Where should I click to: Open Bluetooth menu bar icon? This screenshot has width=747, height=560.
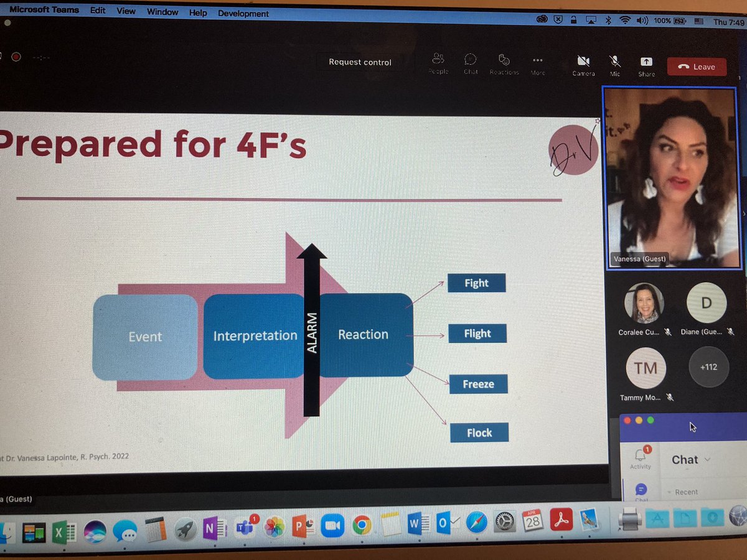pyautogui.click(x=609, y=21)
